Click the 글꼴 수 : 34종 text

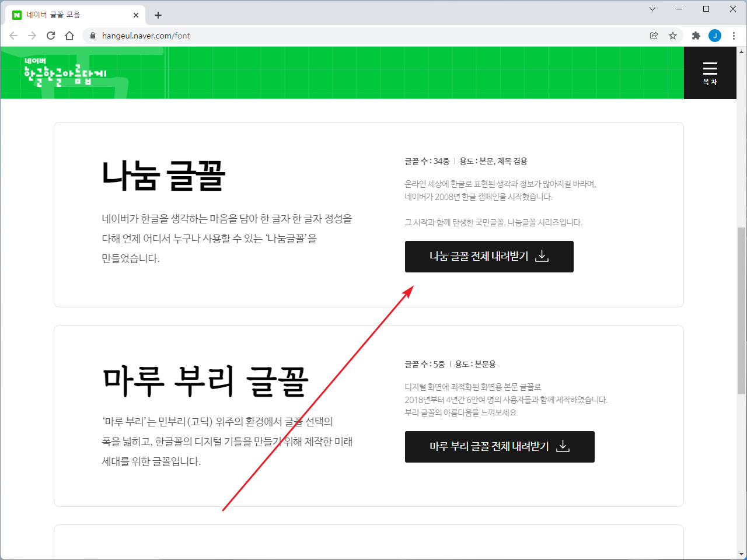[x=427, y=161]
